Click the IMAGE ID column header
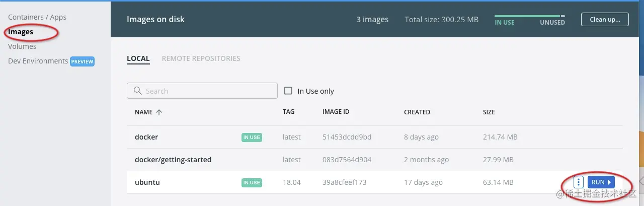 point(336,112)
